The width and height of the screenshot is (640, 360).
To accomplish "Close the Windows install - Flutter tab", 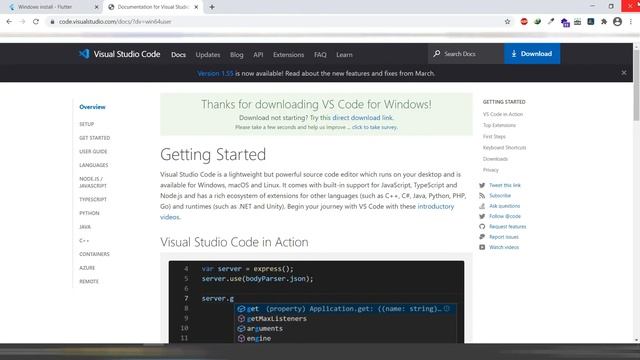I will pos(97,7).
